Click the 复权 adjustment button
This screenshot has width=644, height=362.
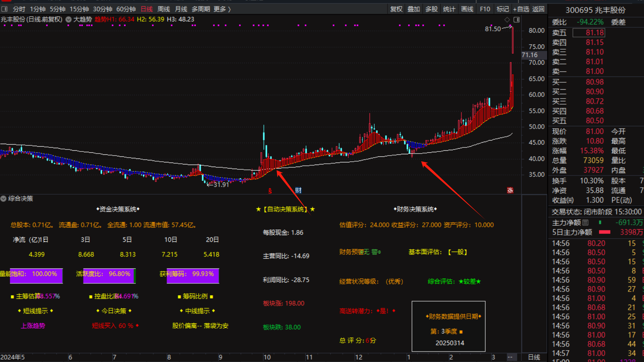(x=396, y=9)
